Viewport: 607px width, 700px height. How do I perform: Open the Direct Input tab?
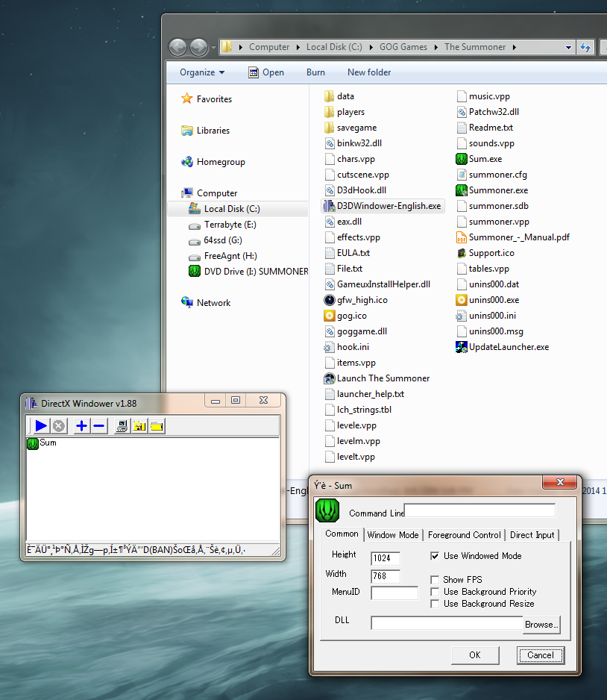tap(532, 535)
